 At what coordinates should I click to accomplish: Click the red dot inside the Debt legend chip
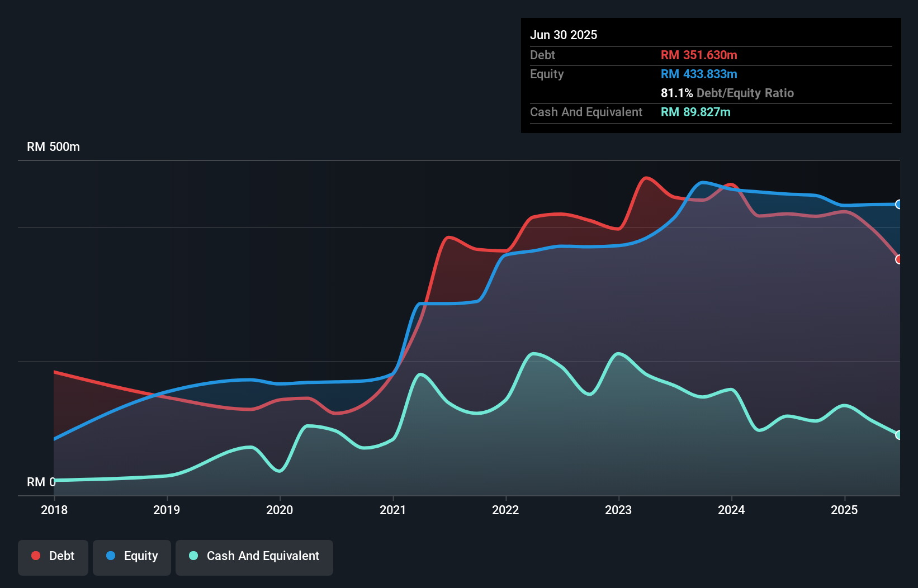click(35, 556)
